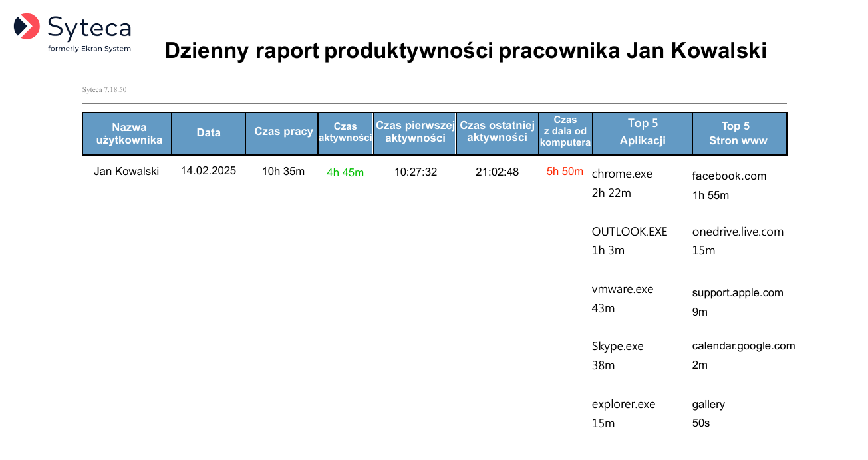Click the Skype.exe application entry

pyautogui.click(x=618, y=347)
